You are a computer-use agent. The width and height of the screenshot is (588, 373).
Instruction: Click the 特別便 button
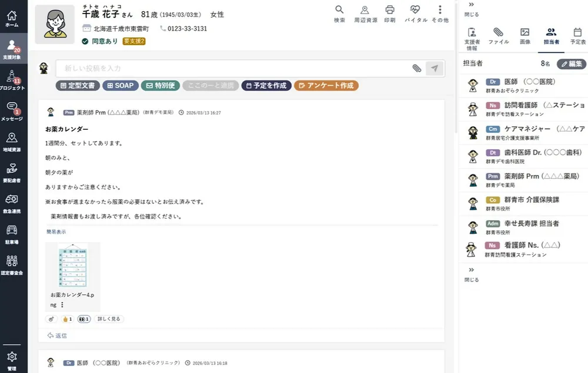click(x=161, y=85)
